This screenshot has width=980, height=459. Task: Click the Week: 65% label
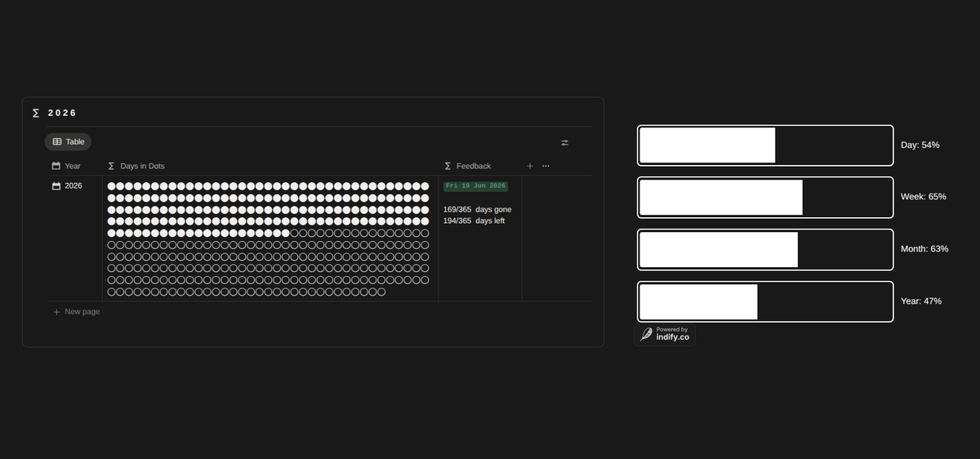click(924, 197)
